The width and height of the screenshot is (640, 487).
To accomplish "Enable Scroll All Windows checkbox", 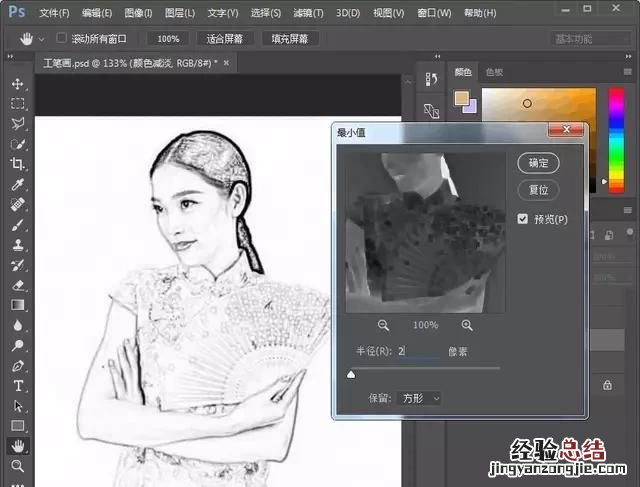I will pyautogui.click(x=61, y=38).
